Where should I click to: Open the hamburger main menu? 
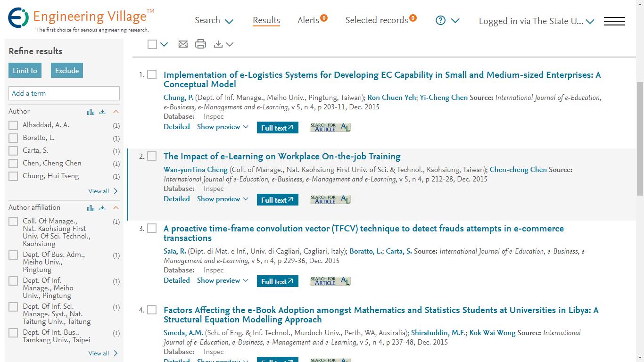coord(614,21)
